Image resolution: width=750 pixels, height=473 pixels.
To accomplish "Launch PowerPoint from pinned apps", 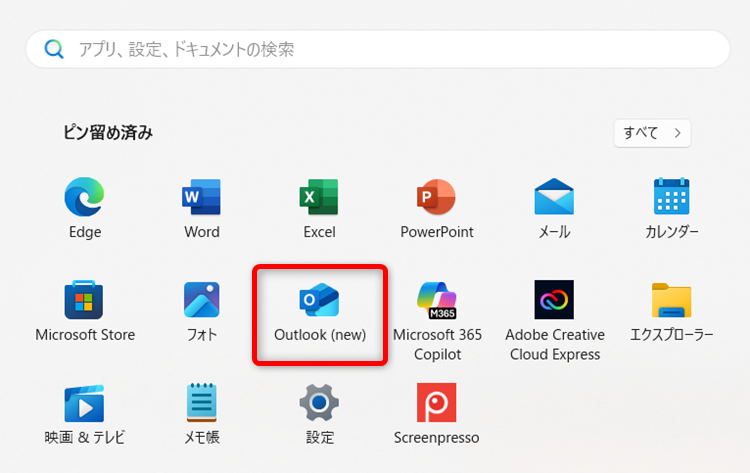I will (x=436, y=198).
